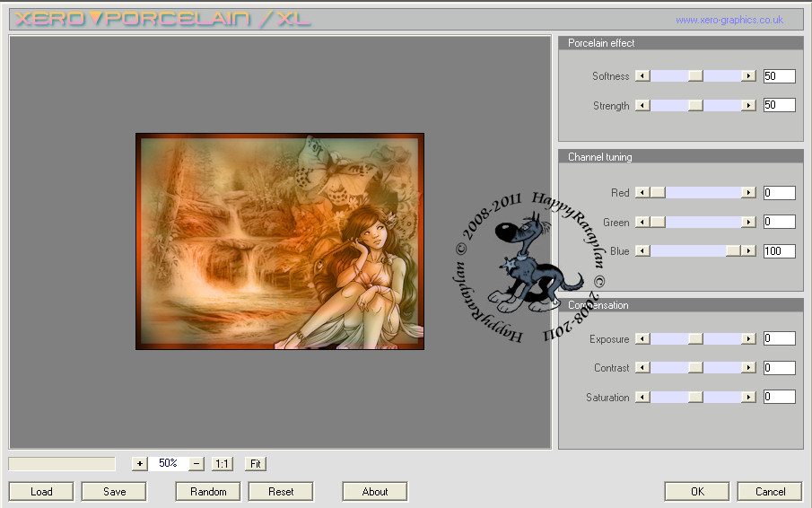Click the Contrast slider thumb
Image resolution: width=812 pixels, height=508 pixels.
tap(695, 368)
